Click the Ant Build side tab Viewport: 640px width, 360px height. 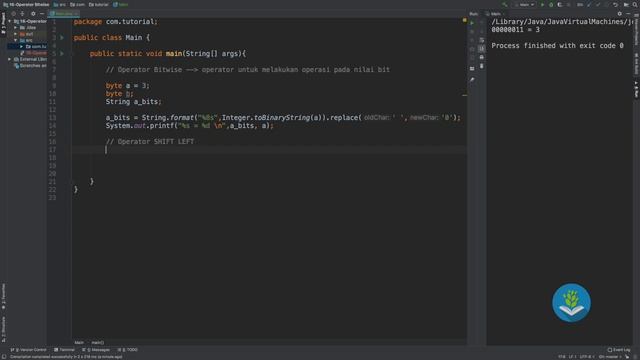tap(636, 63)
